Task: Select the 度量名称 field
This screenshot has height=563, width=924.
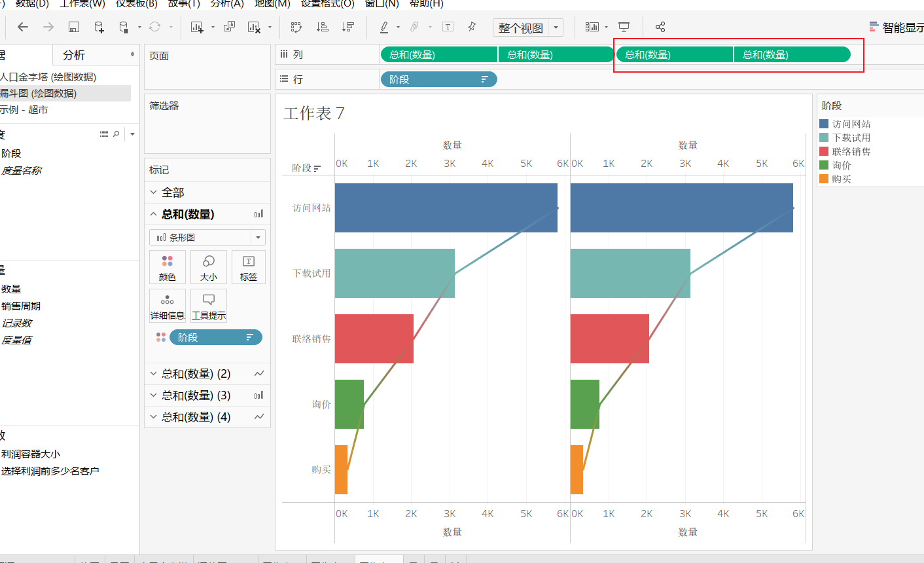Action: pos(22,170)
